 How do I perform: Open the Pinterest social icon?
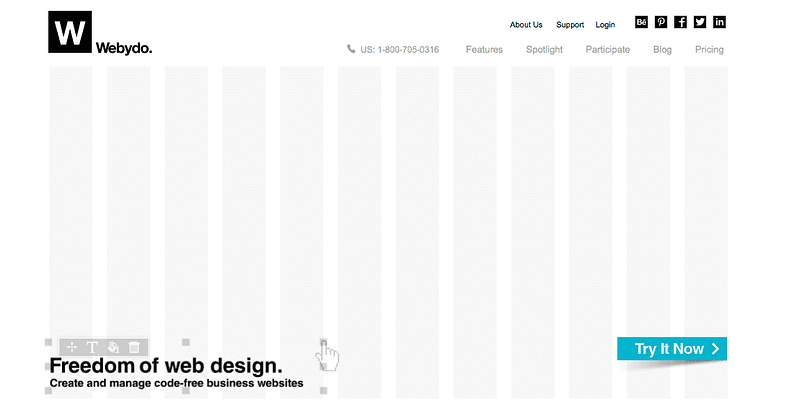point(661,22)
